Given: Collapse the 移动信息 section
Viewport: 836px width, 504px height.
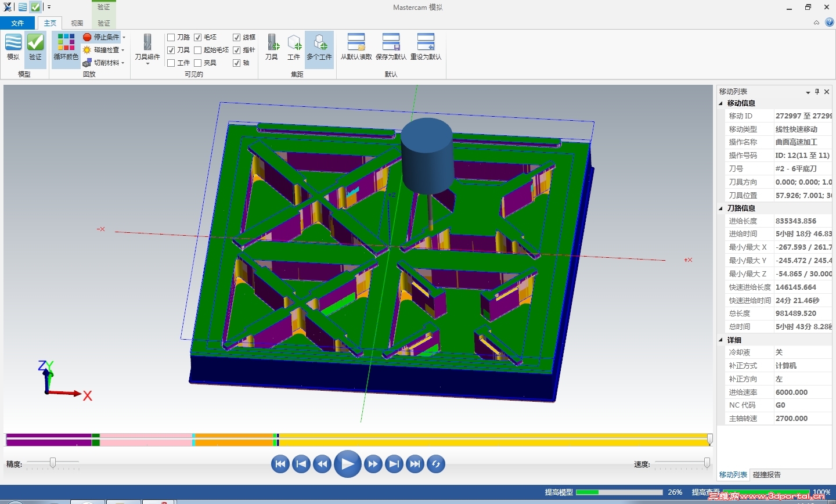Looking at the screenshot, I should (722, 103).
